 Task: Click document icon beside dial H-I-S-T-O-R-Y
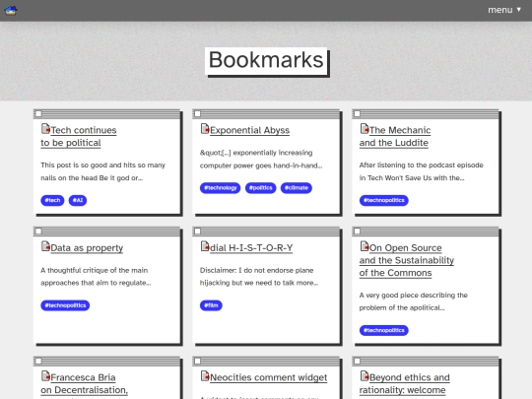point(205,246)
